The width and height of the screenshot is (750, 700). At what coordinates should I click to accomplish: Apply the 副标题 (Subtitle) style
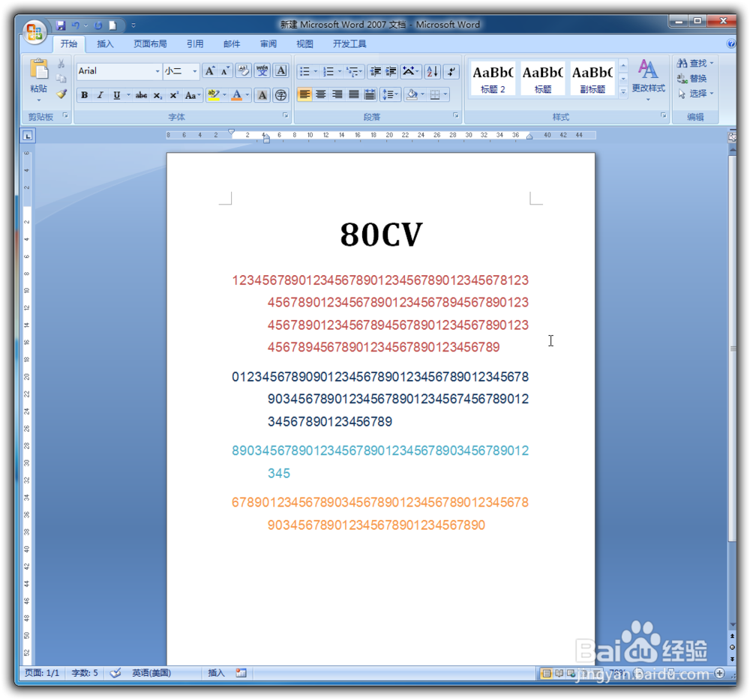pos(592,79)
